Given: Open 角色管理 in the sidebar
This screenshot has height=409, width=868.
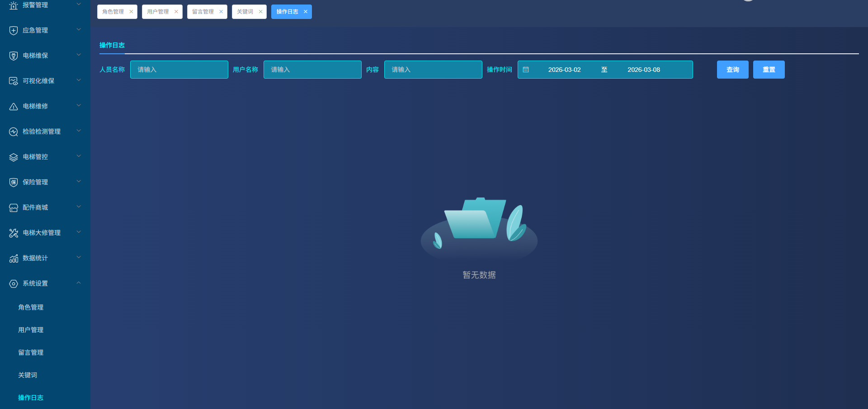Looking at the screenshot, I should [31, 307].
